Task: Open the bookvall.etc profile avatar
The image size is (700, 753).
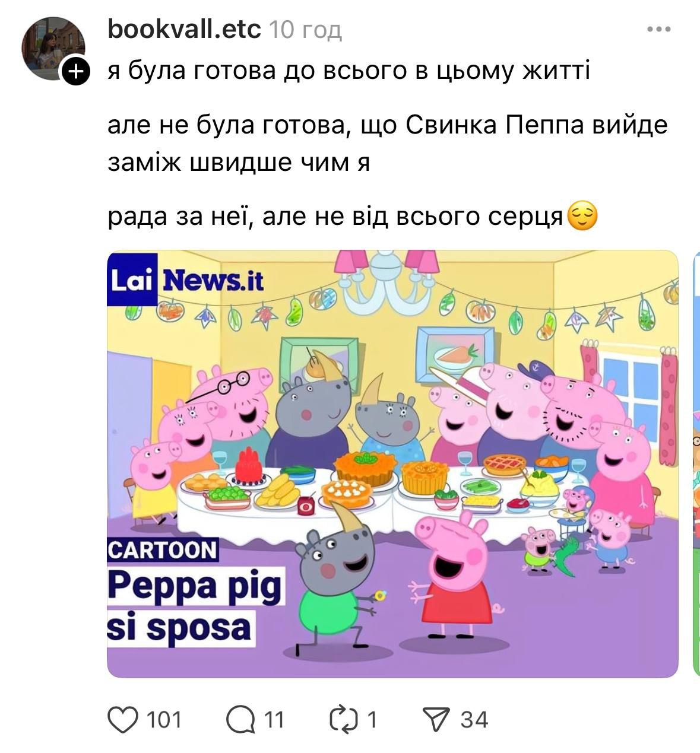Action: pos(52,48)
